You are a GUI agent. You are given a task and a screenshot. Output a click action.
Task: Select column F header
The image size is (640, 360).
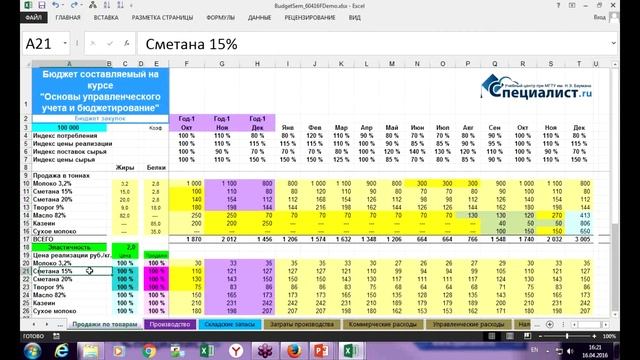[187, 64]
